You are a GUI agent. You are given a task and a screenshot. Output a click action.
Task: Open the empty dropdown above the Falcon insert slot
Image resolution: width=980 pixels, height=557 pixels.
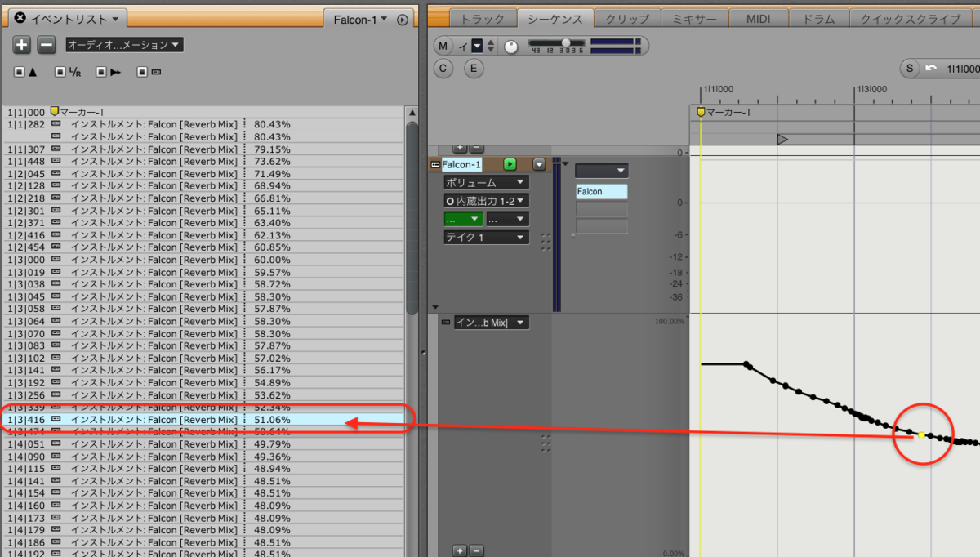pos(601,171)
